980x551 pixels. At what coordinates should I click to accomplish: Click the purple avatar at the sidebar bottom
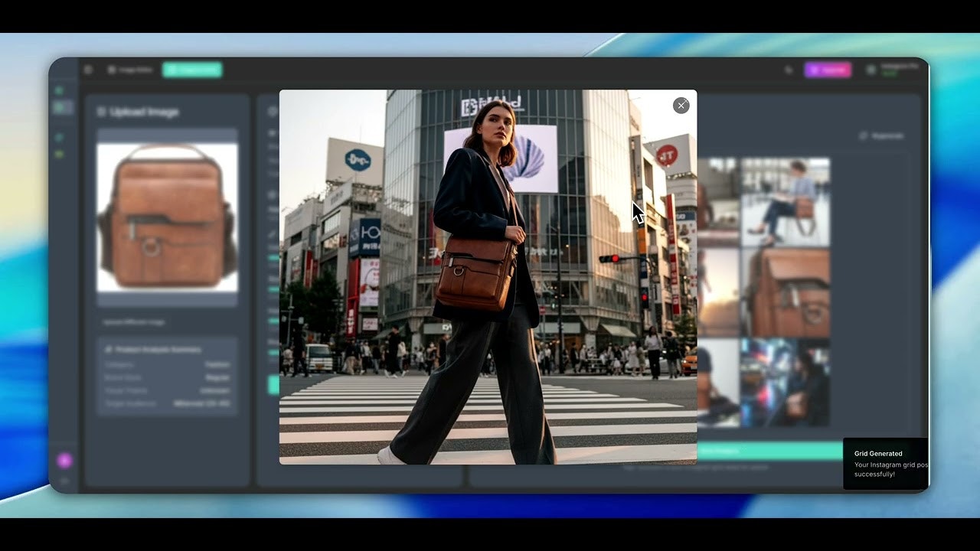pos(64,460)
